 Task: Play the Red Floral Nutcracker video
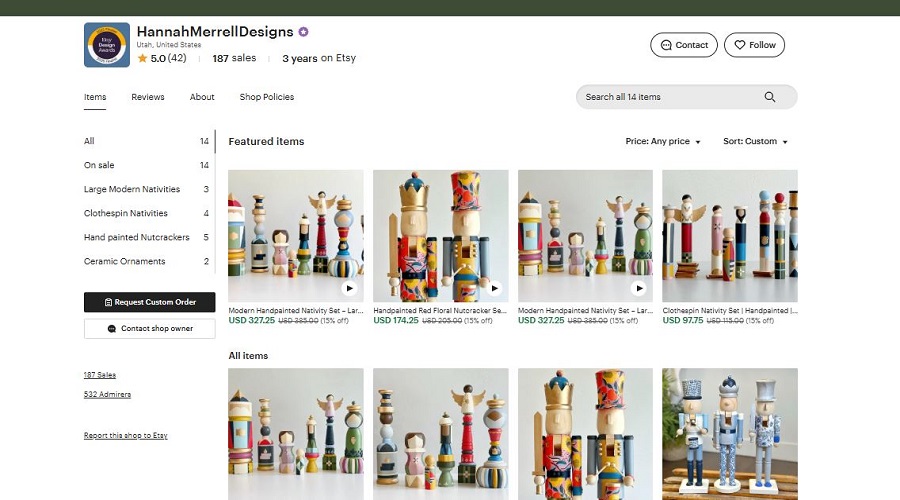[494, 288]
